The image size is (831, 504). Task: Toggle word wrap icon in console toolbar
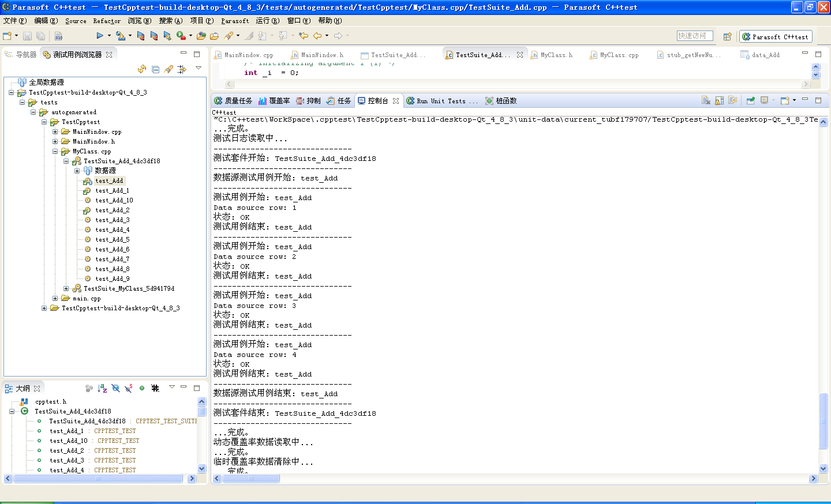[x=732, y=100]
